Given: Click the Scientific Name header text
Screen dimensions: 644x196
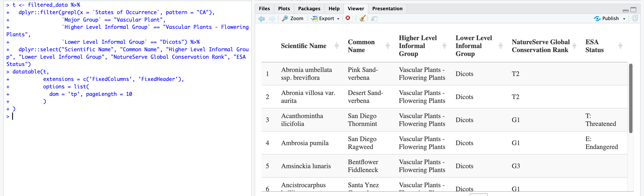Looking at the screenshot, I should [x=304, y=46].
